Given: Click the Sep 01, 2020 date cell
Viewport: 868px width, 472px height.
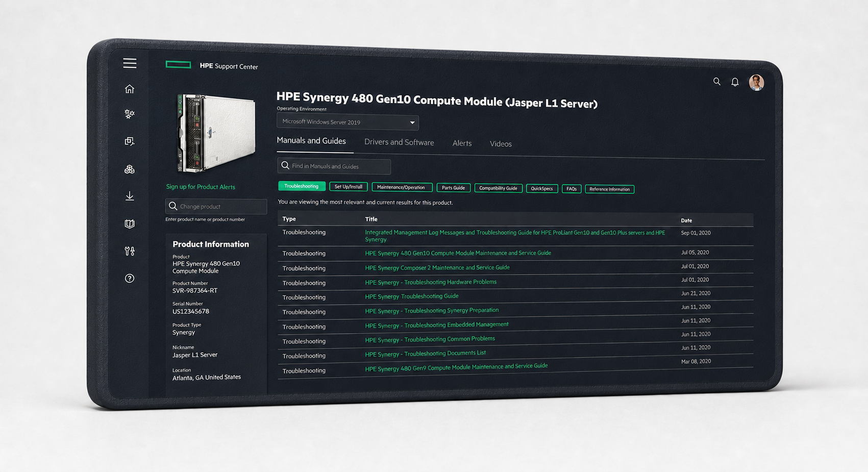Looking at the screenshot, I should tap(696, 233).
